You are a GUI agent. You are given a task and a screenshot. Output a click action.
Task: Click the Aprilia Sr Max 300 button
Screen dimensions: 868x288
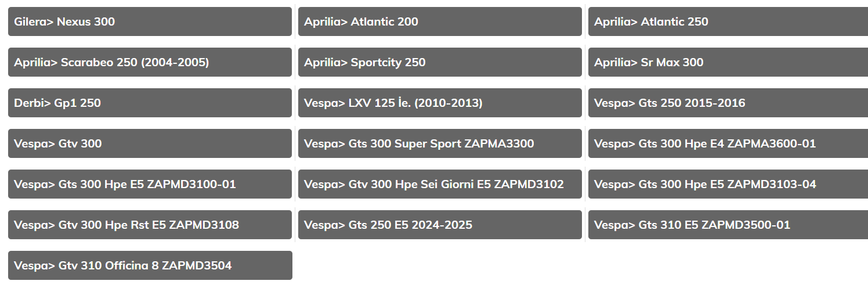[x=728, y=62]
